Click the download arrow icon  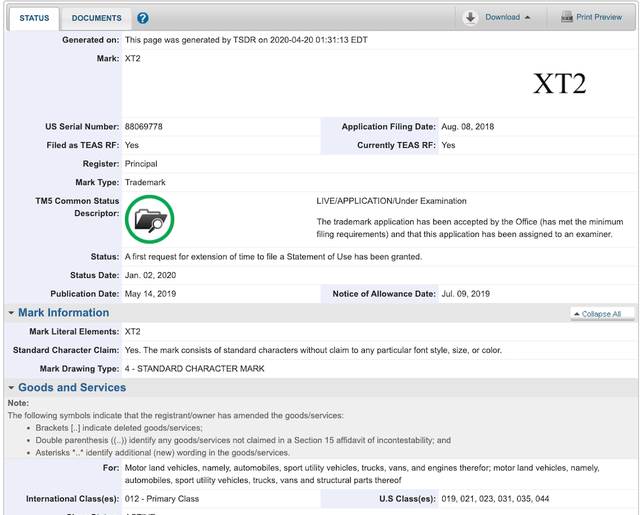pyautogui.click(x=470, y=18)
